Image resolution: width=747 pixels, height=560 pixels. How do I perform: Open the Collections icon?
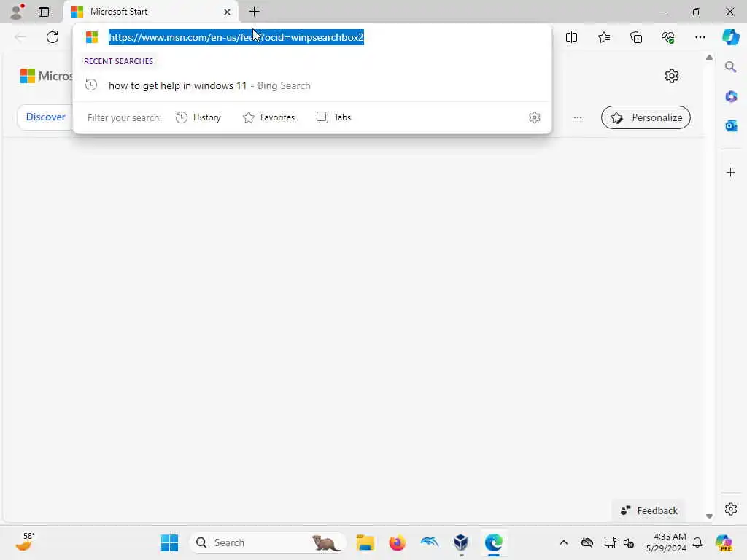(636, 37)
